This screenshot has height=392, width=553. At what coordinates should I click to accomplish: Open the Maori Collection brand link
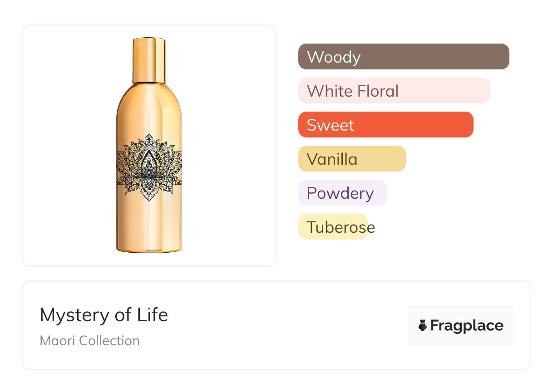click(90, 341)
